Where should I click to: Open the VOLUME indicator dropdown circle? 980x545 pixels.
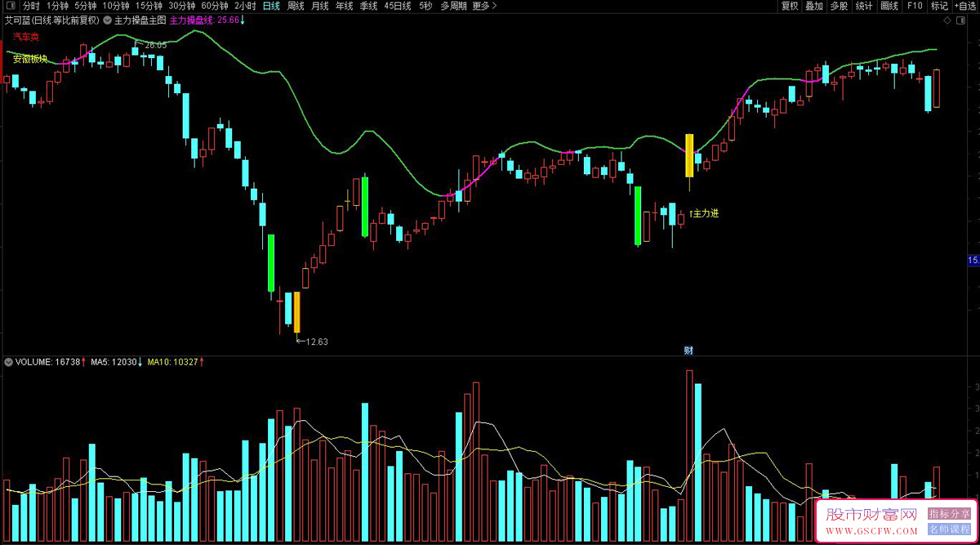[x=9, y=361]
